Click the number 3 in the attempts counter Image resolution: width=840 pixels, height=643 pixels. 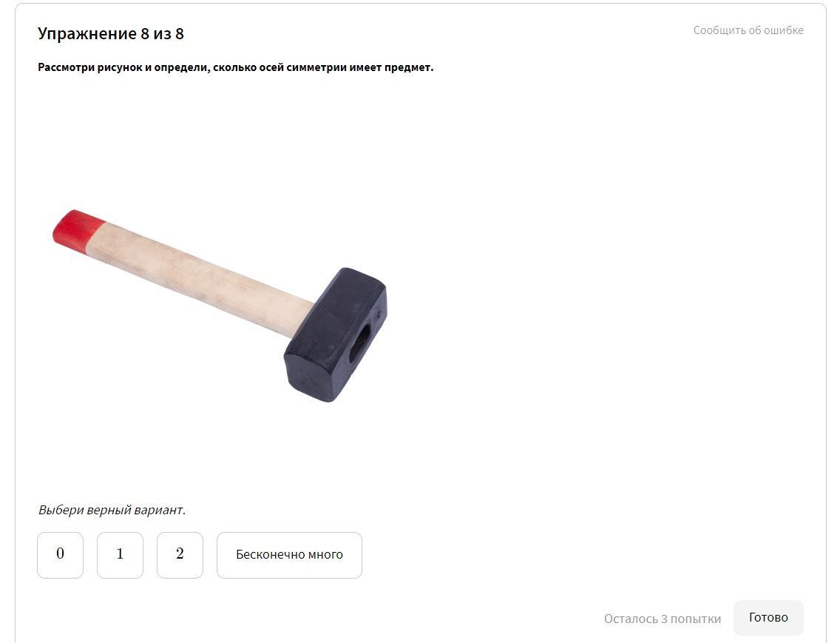pos(664,619)
